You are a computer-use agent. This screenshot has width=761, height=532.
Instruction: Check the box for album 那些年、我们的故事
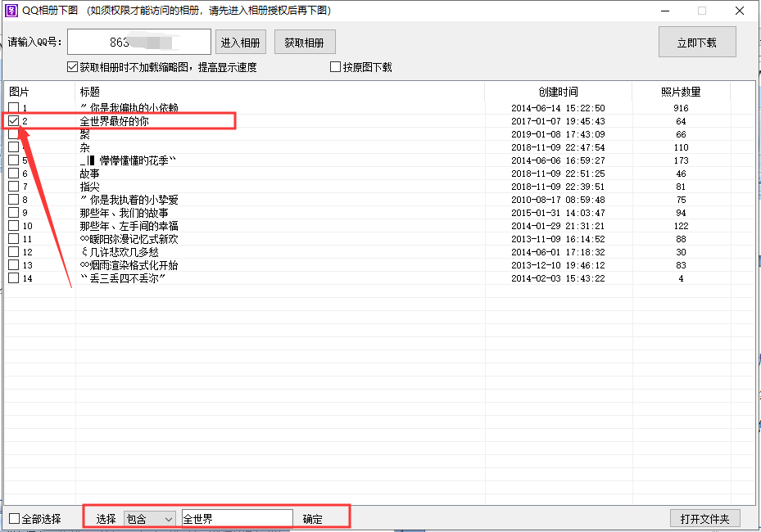point(14,213)
